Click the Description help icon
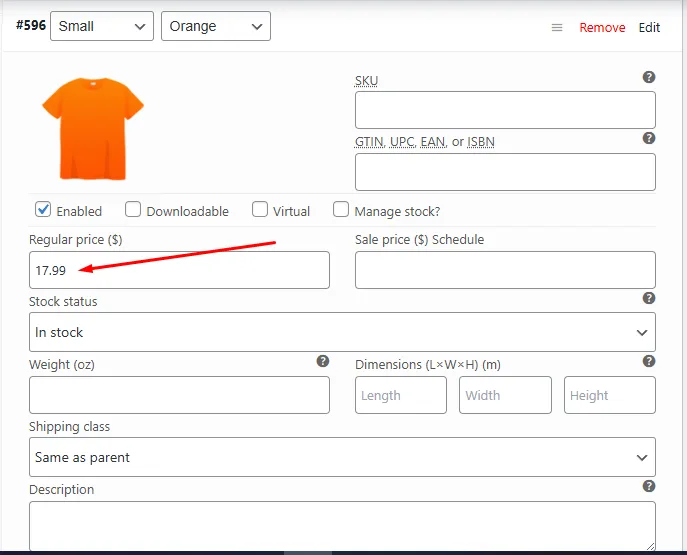This screenshot has height=555, width=687. [x=649, y=486]
